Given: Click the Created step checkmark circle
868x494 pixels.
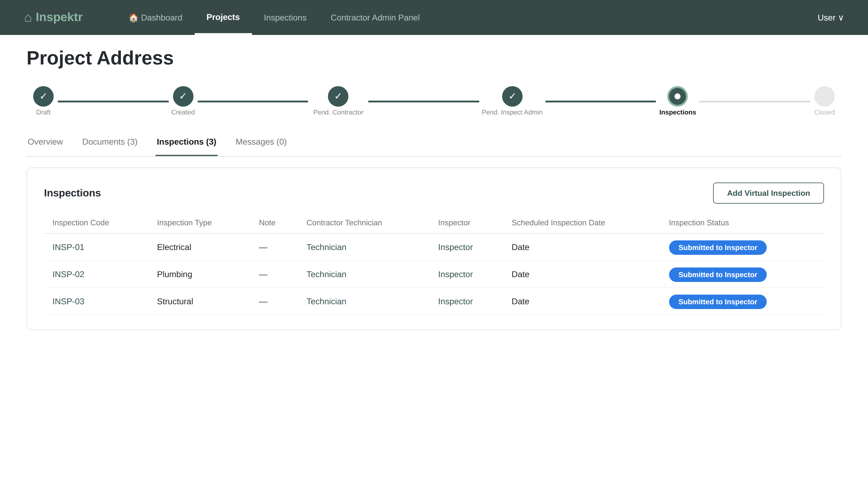Looking at the screenshot, I should [183, 96].
